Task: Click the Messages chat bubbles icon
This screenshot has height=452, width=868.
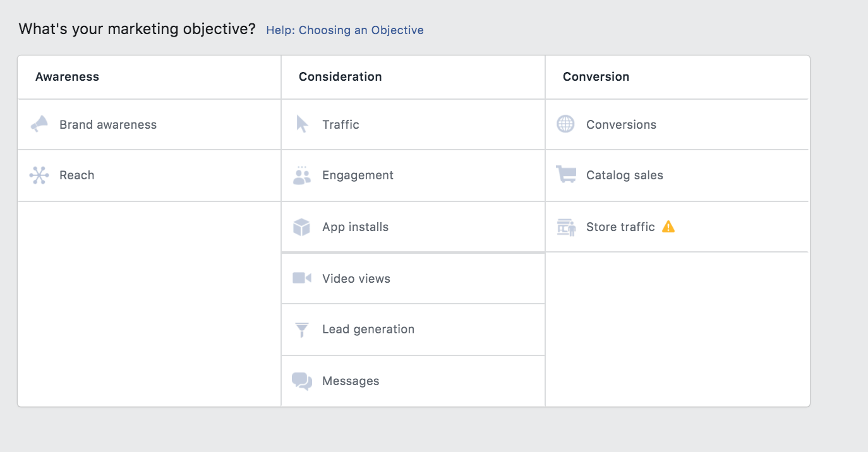Action: [x=302, y=381]
